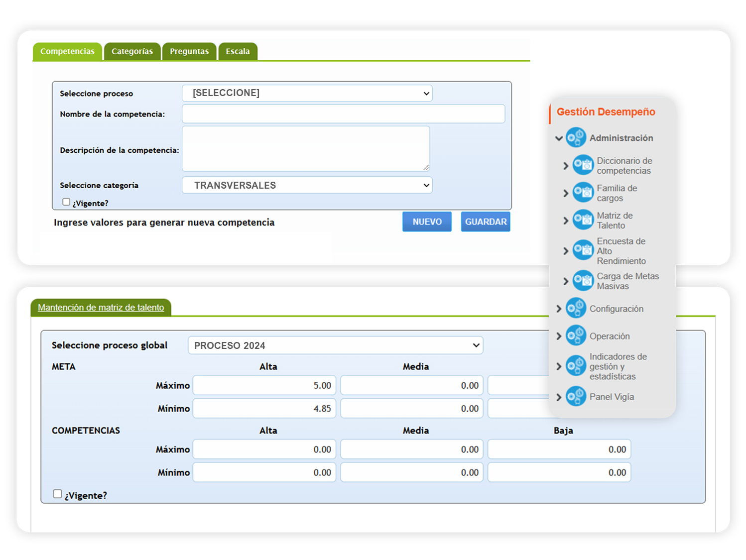Select the Matriz de Talento icon

point(583,220)
